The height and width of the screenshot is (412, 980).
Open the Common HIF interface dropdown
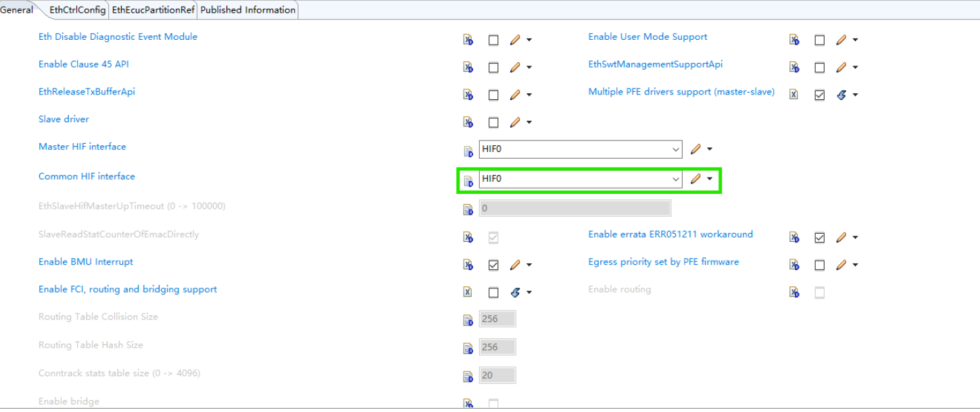point(675,178)
